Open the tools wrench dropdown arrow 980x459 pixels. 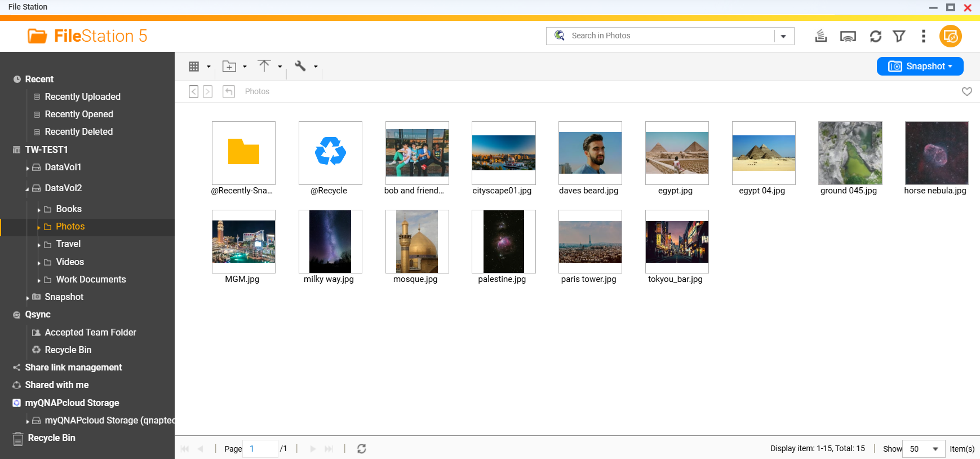tap(316, 67)
